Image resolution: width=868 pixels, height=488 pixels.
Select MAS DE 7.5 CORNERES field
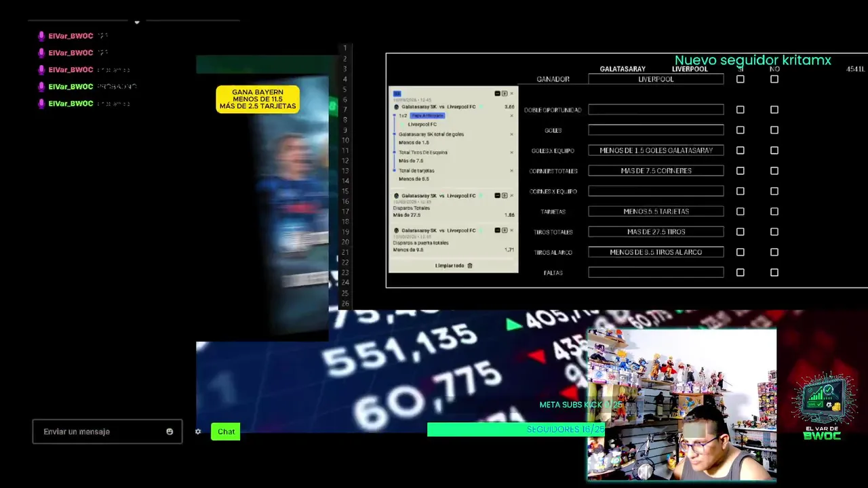(x=656, y=171)
